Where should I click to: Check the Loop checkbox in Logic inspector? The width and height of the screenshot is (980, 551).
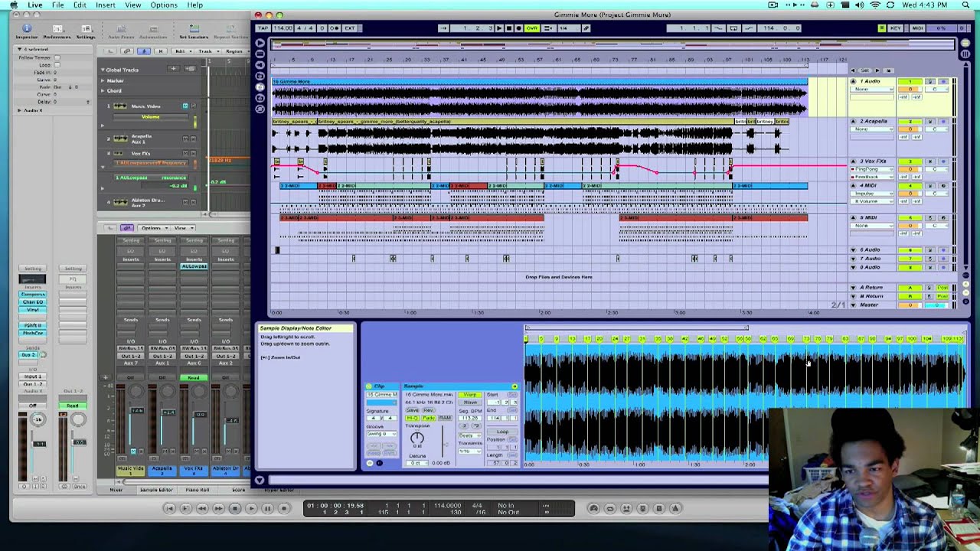pyautogui.click(x=57, y=65)
